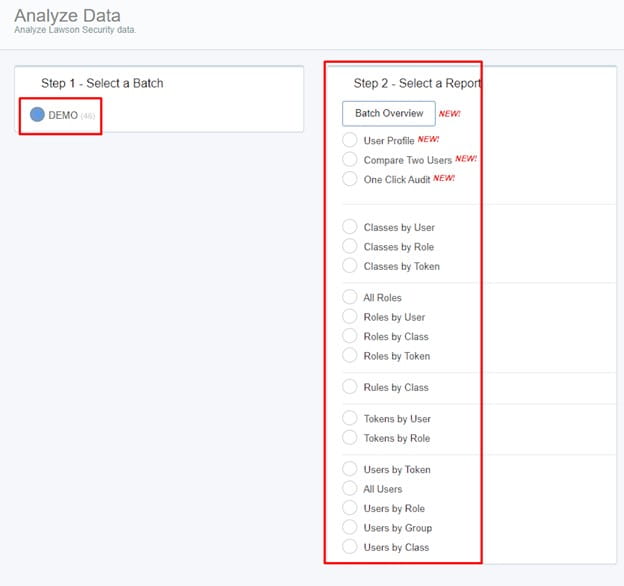Pick the Tokens by User report
This screenshot has width=624, height=586.
pos(350,418)
